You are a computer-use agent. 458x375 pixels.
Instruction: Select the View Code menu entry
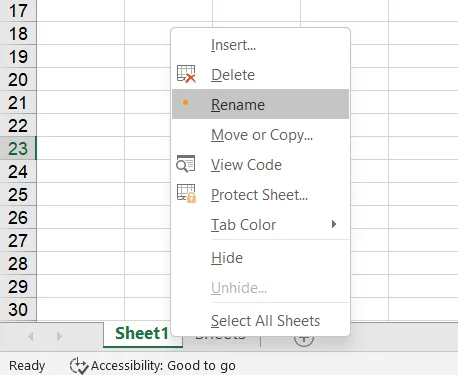point(260,165)
